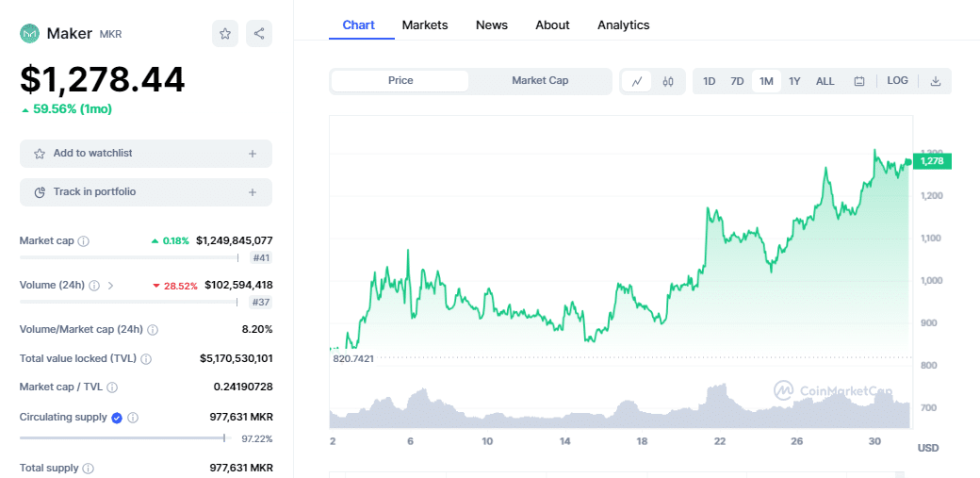Click info icon next to Market cap
The height and width of the screenshot is (478, 980).
(84, 240)
